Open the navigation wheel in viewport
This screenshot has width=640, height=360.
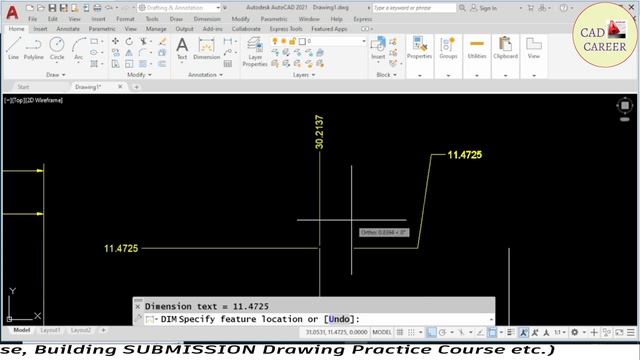coord(624,106)
